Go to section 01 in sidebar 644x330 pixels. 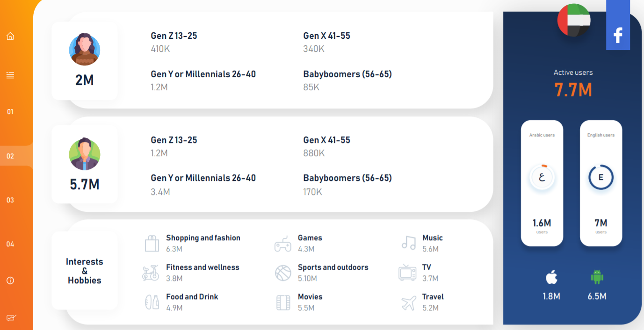click(10, 112)
